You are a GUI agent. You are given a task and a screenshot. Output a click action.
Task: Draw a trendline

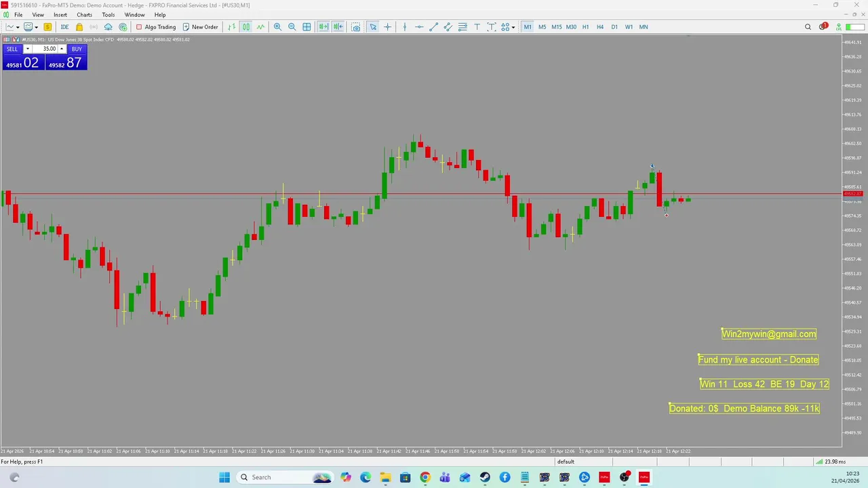[433, 27]
